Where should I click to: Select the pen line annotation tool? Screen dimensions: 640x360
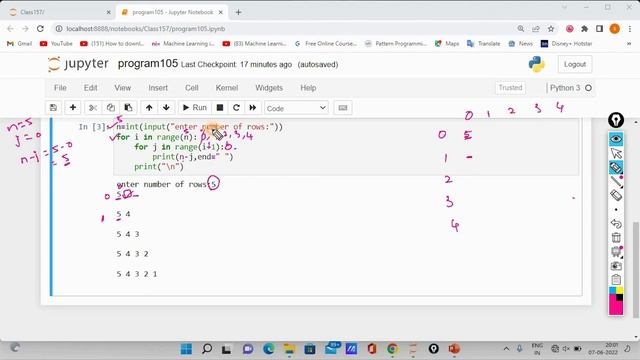[616, 181]
